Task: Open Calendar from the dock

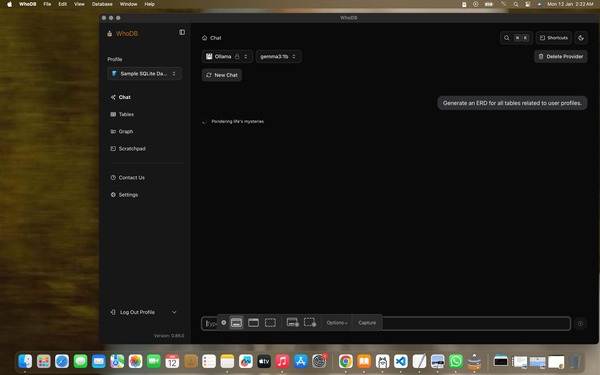Action: pyautogui.click(x=172, y=361)
